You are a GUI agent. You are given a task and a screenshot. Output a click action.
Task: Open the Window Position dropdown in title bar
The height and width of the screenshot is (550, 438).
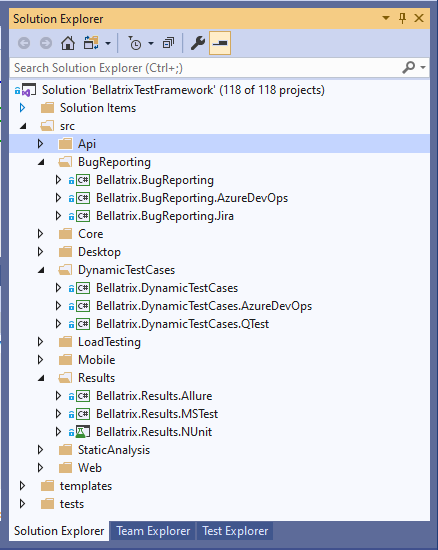[386, 18]
